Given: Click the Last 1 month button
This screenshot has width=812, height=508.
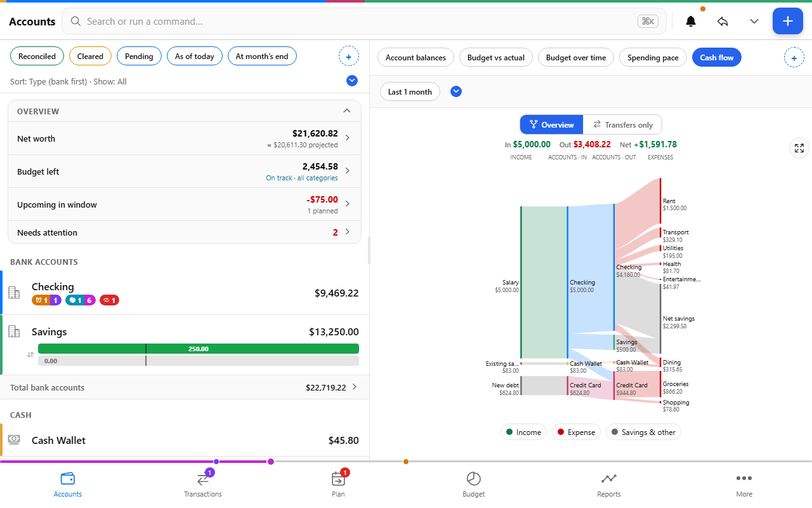Looking at the screenshot, I should coord(410,91).
